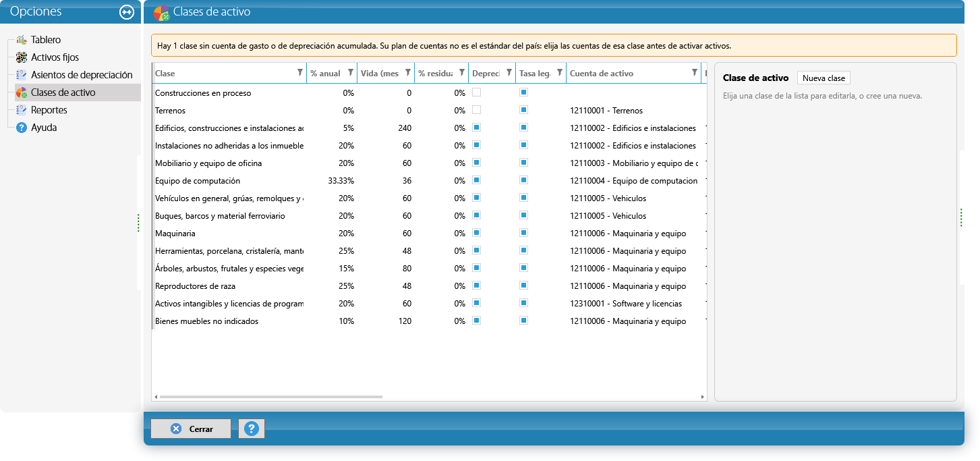The height and width of the screenshot is (461, 980).
Task: Collapse the Opciones panel with the arrow icon
Action: point(127,12)
